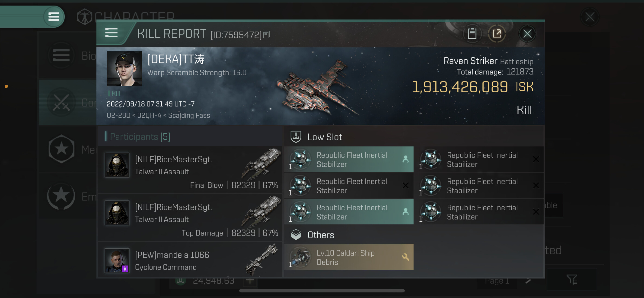Screen dimensions: 644x298
Task: Select first dropped Republic Fleet Inertial Stabilizer
Action: coord(348,159)
